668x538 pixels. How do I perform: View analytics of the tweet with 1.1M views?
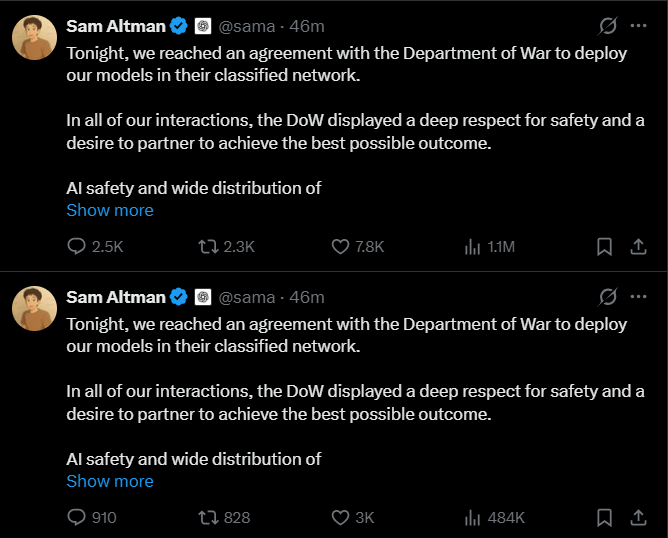pos(473,246)
